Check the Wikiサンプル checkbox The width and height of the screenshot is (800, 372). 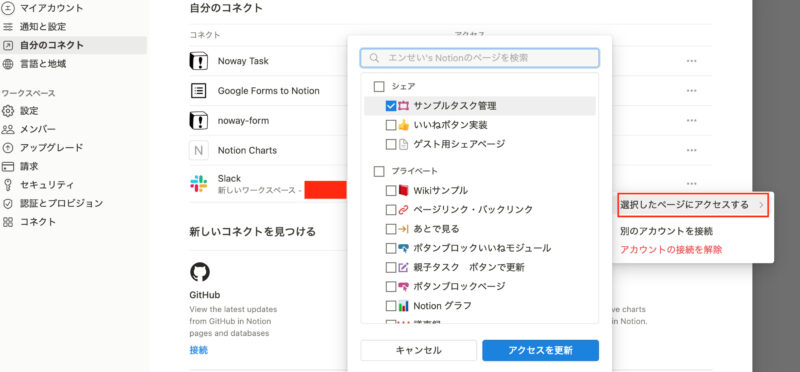point(391,190)
